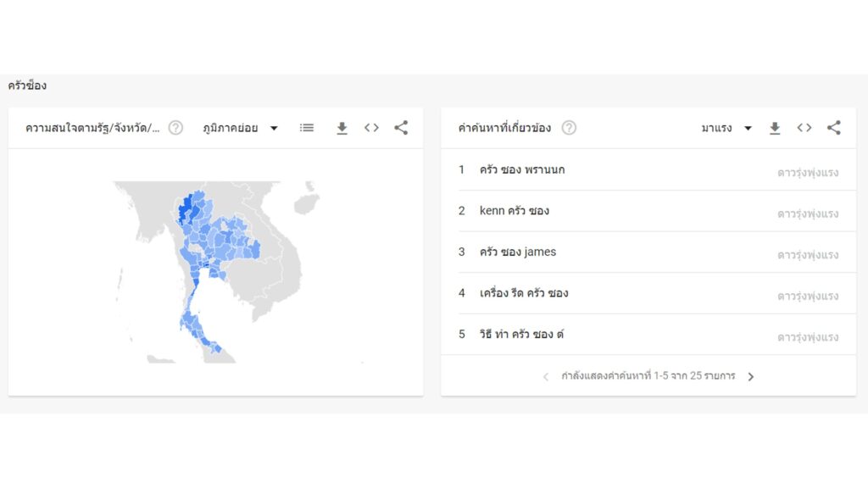Go to previous page of related queries
Image resolution: width=868 pixels, height=488 pixels.
click(x=545, y=376)
